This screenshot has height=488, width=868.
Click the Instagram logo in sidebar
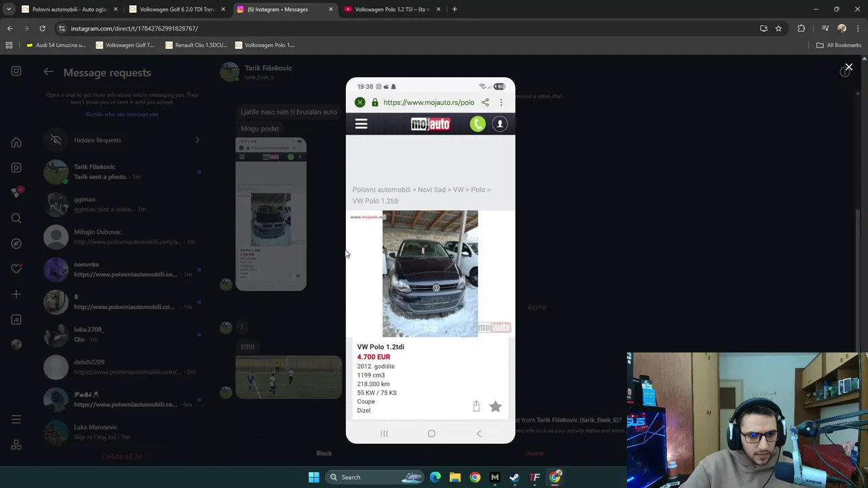pyautogui.click(x=16, y=70)
